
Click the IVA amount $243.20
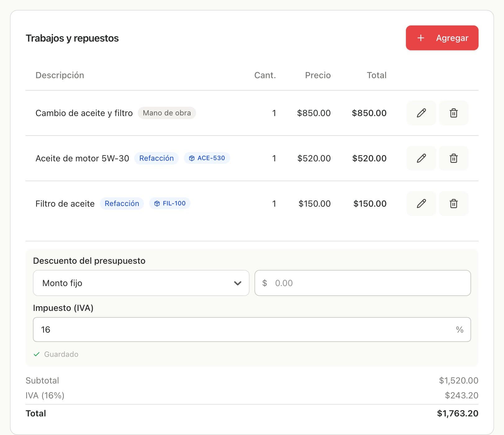click(x=461, y=395)
